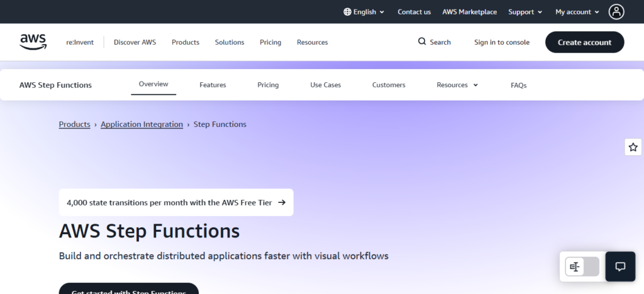
Task: Click the star bookmark icon
Action: click(x=633, y=147)
